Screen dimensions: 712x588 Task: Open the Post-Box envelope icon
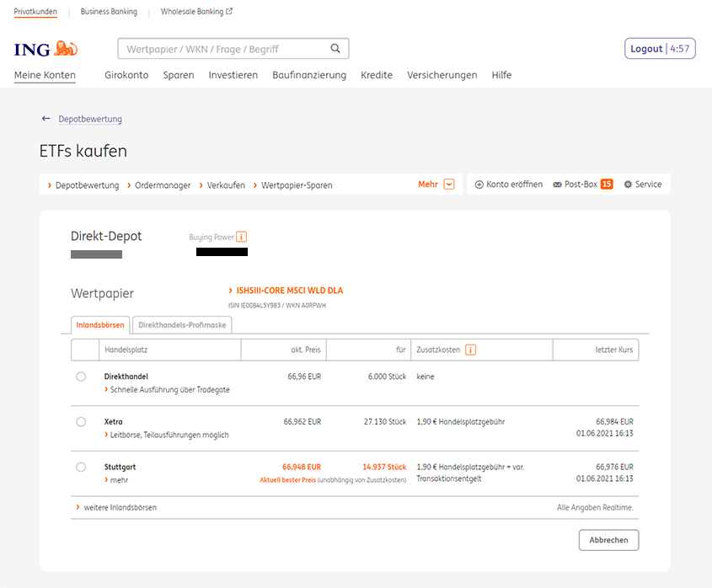coord(557,184)
